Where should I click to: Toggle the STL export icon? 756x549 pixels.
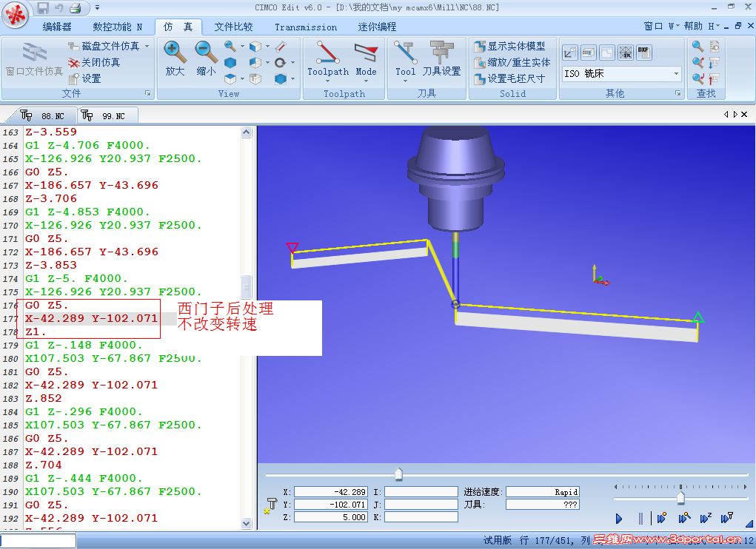pos(626,53)
